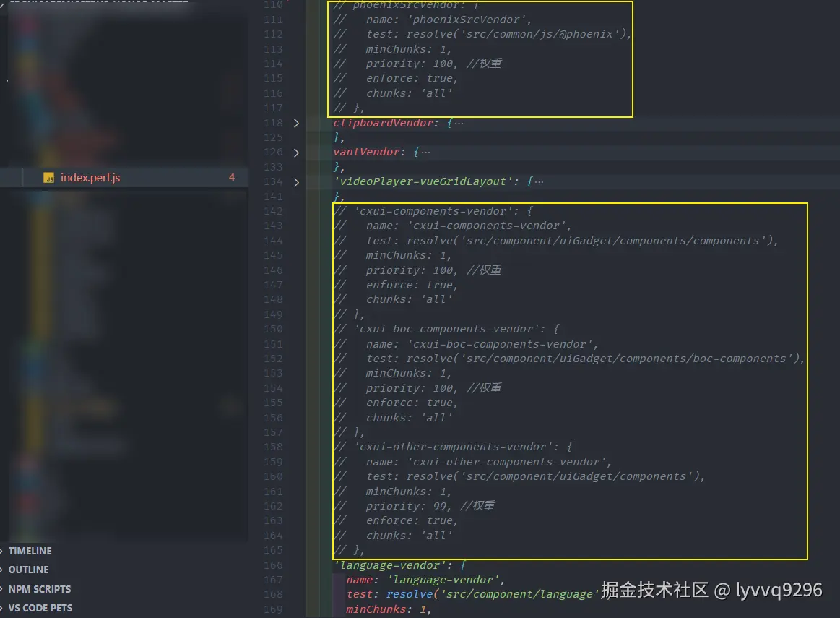This screenshot has height=618, width=840.
Task: Click the vantVendor key in the code
Action: point(366,153)
